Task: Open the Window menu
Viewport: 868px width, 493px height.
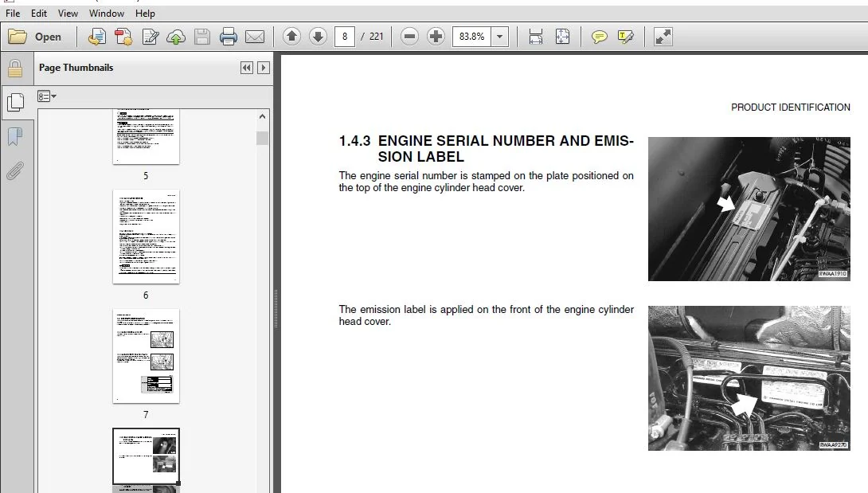Action: coord(106,14)
